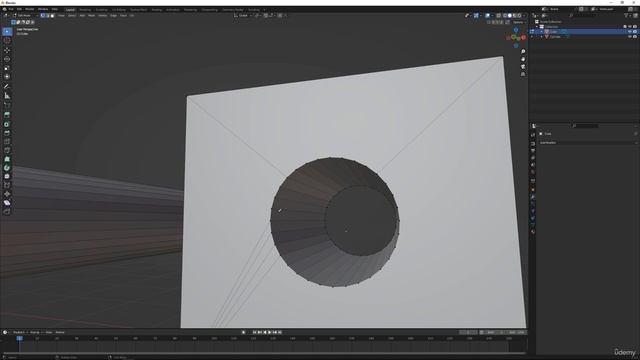Screen dimensions: 640x360
Task: Select the Move tool
Action: point(7,50)
